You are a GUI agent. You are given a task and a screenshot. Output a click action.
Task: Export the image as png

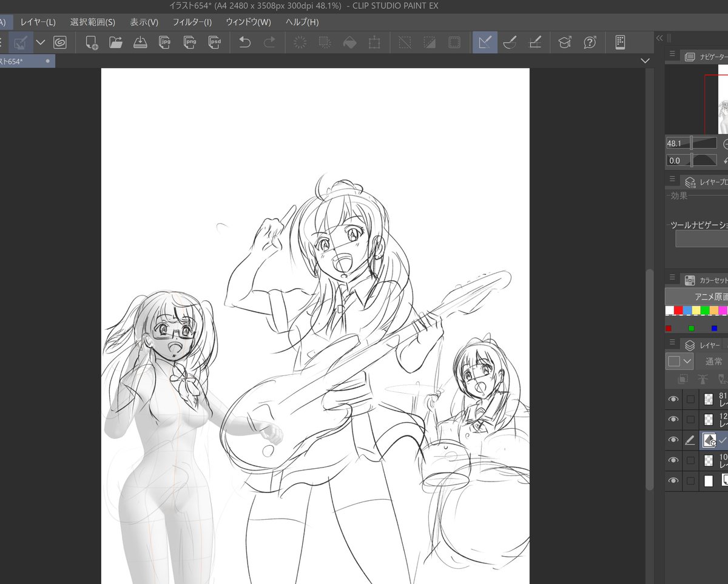point(189,42)
